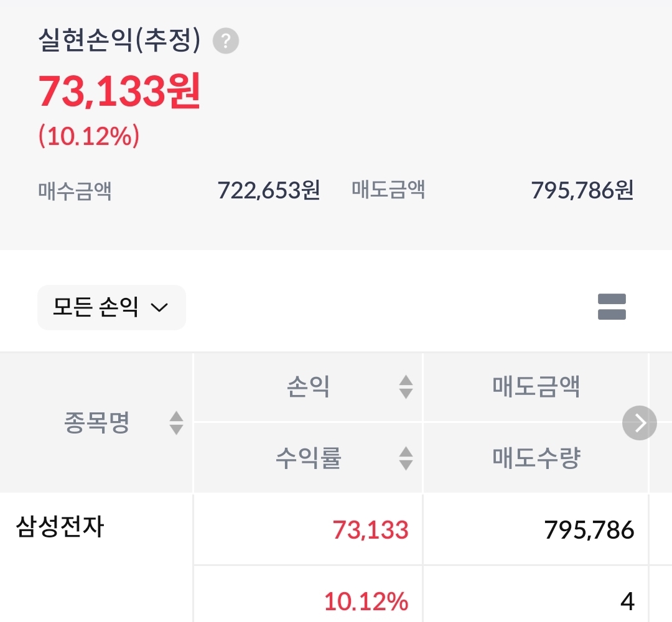
Task: Click the 795,786 sell amount table cell
Action: 589,530
